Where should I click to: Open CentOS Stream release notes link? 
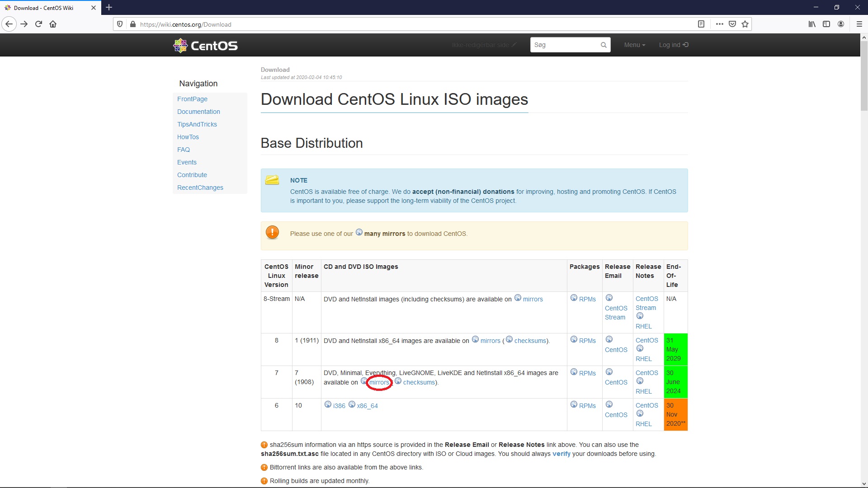(646, 303)
